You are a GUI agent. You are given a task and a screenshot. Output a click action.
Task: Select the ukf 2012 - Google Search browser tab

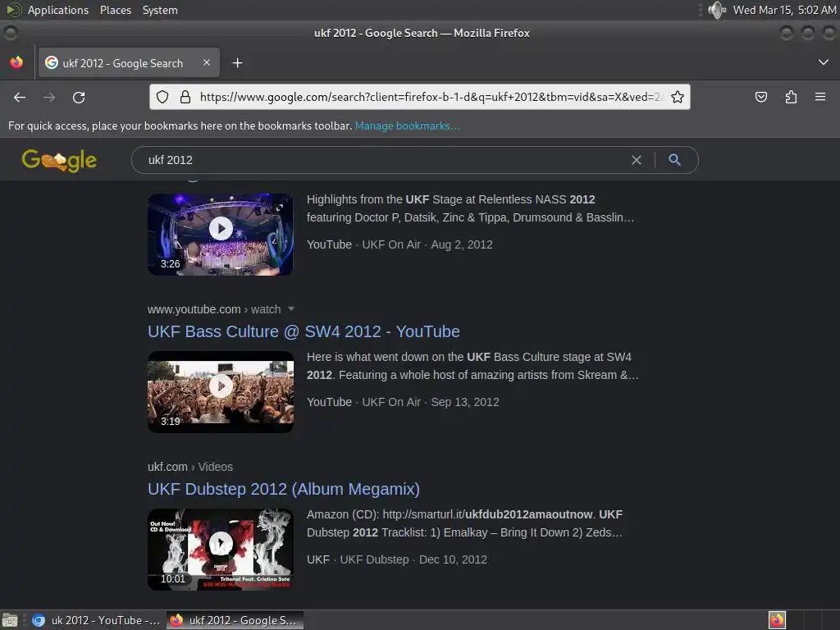coord(129,62)
